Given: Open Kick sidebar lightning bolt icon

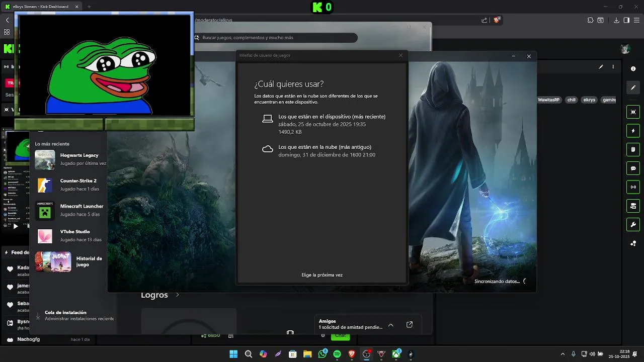Looking at the screenshot, I should [x=633, y=131].
